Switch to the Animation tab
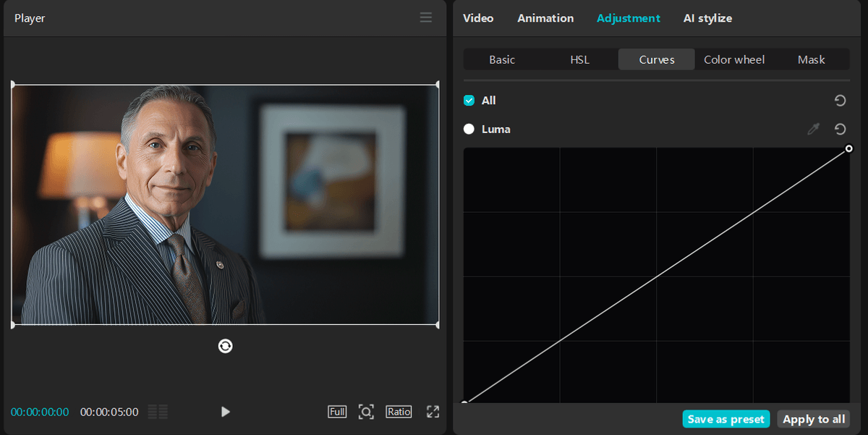The image size is (868, 435). pyautogui.click(x=545, y=18)
